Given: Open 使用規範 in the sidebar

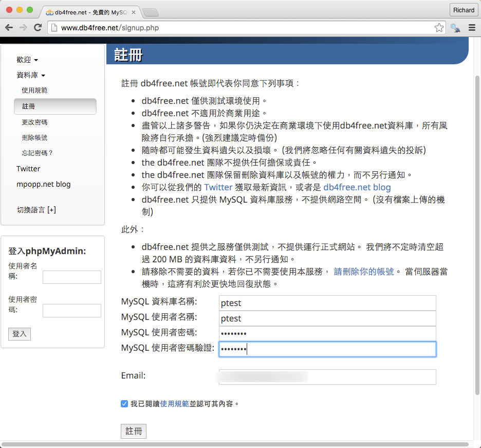Looking at the screenshot, I should tap(34, 91).
